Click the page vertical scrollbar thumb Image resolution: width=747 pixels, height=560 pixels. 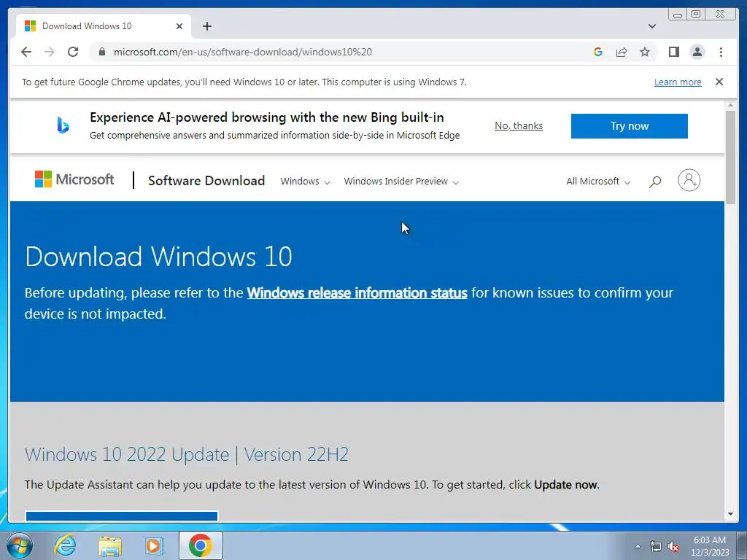point(730,157)
